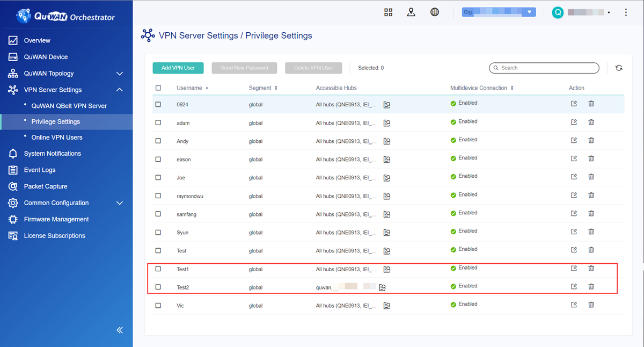Tick the checkbox for user Test1
This screenshot has height=347, width=644.
click(x=158, y=269)
